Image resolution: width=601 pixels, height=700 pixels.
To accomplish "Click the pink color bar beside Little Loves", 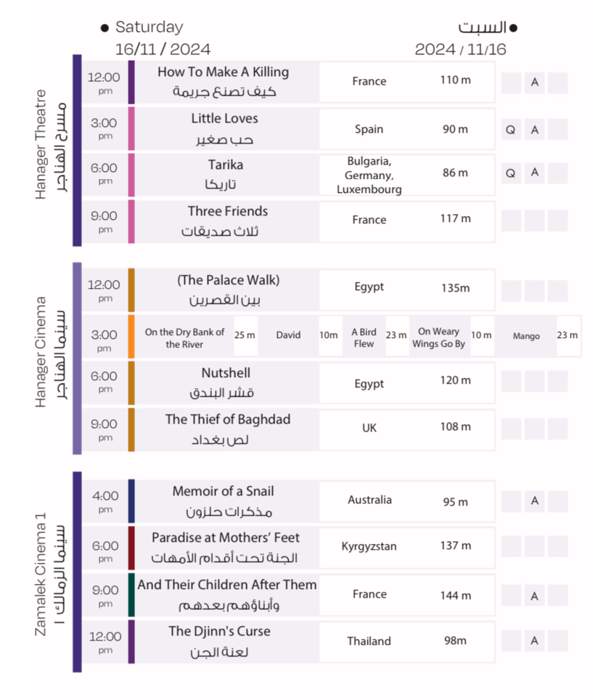I will [131, 129].
